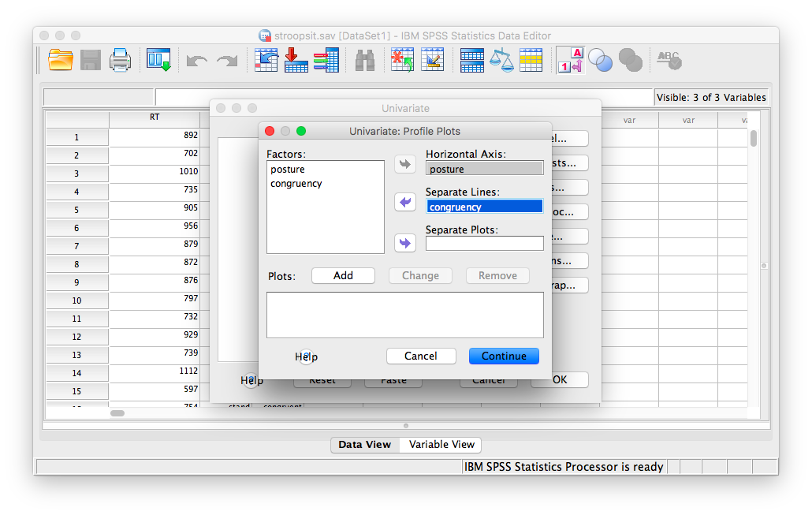
Task: Click the Print icon in toolbar
Action: tap(120, 60)
